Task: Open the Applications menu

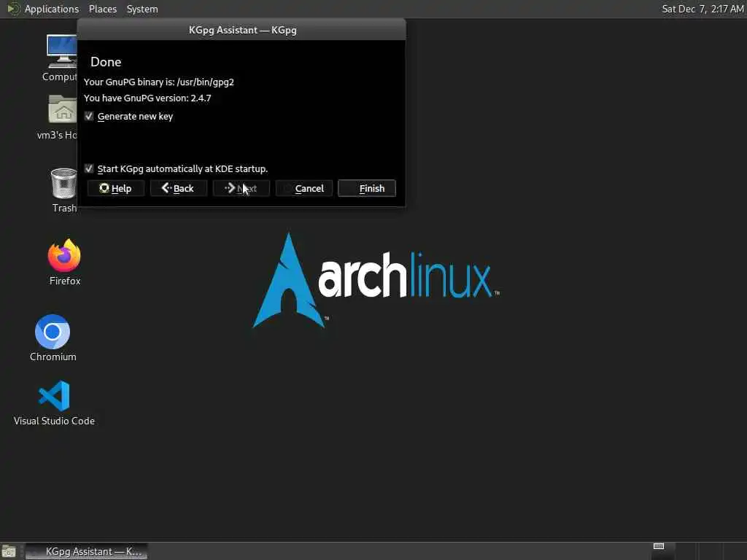Action: 52,9
